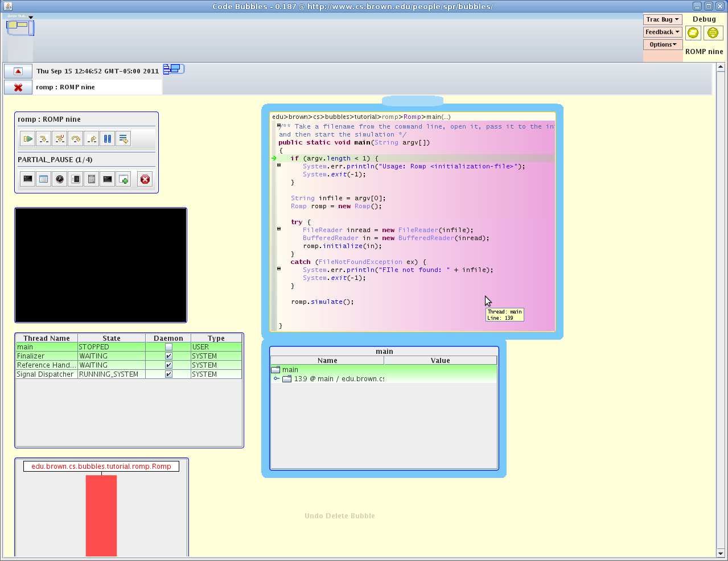Click the Drop to Frame icon
The width and height of the screenshot is (728, 561).
(124, 139)
